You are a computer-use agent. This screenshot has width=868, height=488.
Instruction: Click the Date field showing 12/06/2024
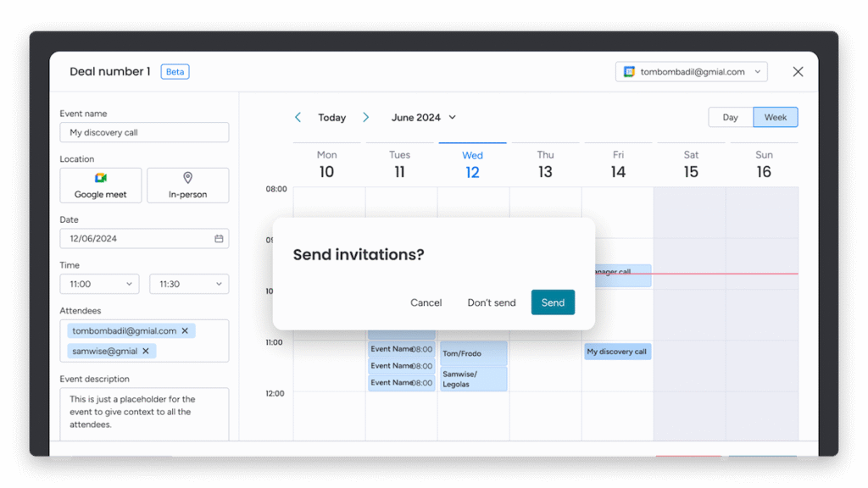click(x=144, y=238)
